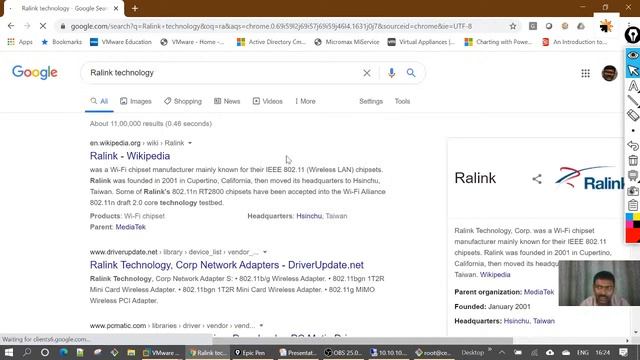Click the Google logo
The height and width of the screenshot is (360, 640).
point(35,73)
